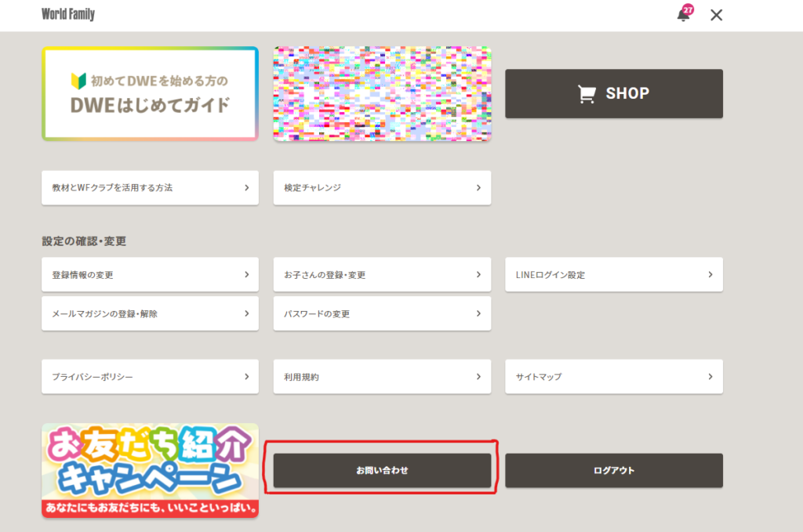Image resolution: width=803 pixels, height=532 pixels.
Task: Open the プライバシーポリシー link
Action: [150, 377]
